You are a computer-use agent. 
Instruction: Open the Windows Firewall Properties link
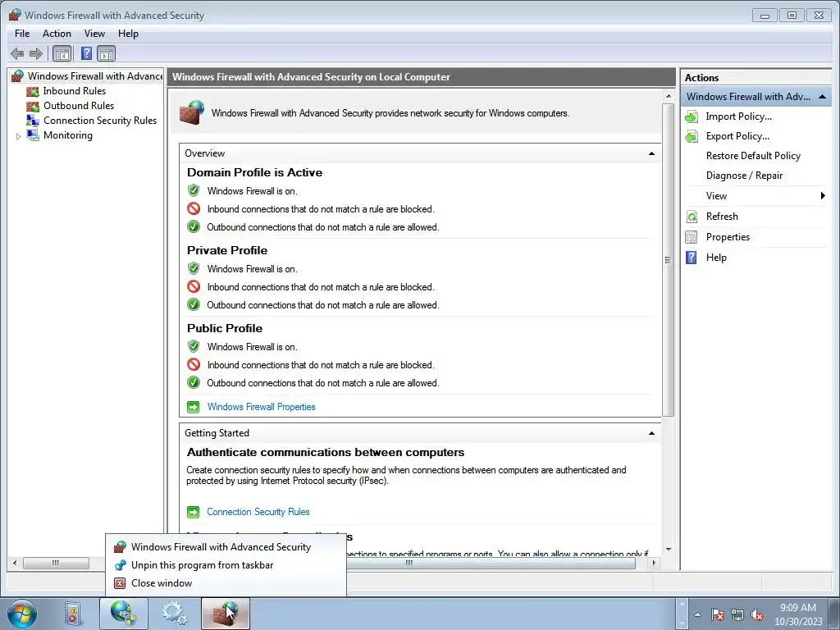pyautogui.click(x=261, y=407)
